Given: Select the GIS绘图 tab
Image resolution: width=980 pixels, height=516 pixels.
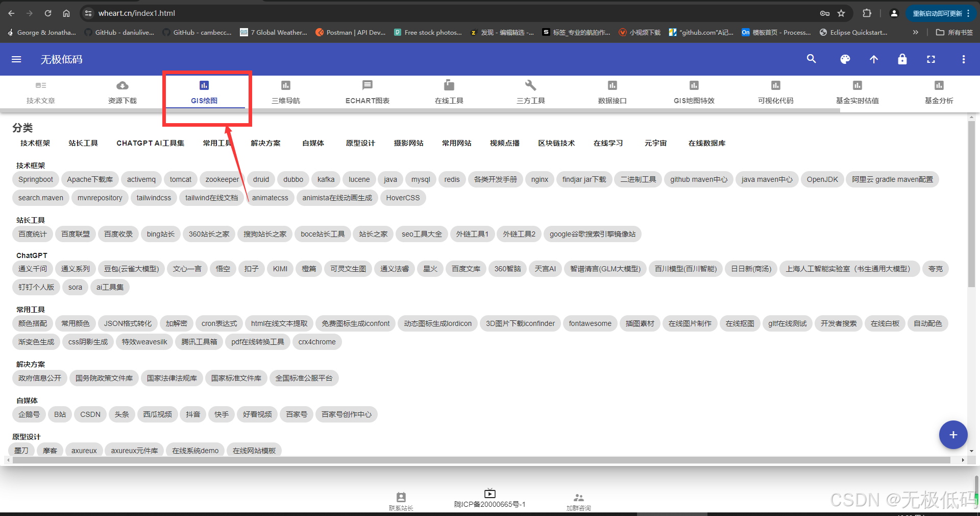Looking at the screenshot, I should tap(204, 92).
